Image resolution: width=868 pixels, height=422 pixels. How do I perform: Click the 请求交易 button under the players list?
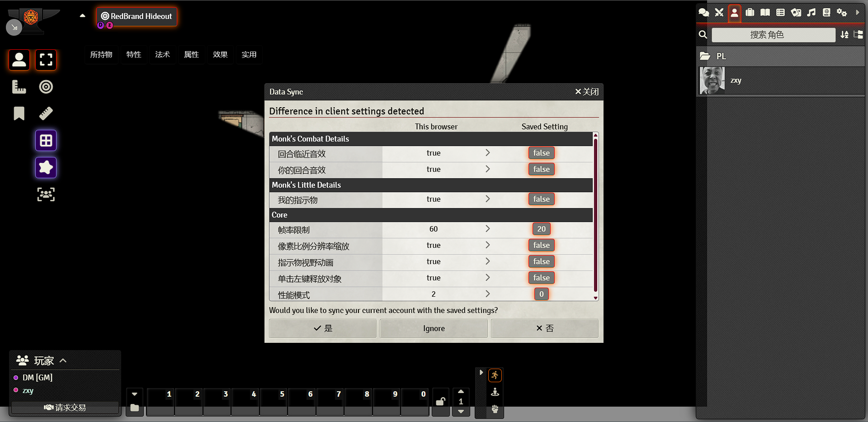pos(65,407)
